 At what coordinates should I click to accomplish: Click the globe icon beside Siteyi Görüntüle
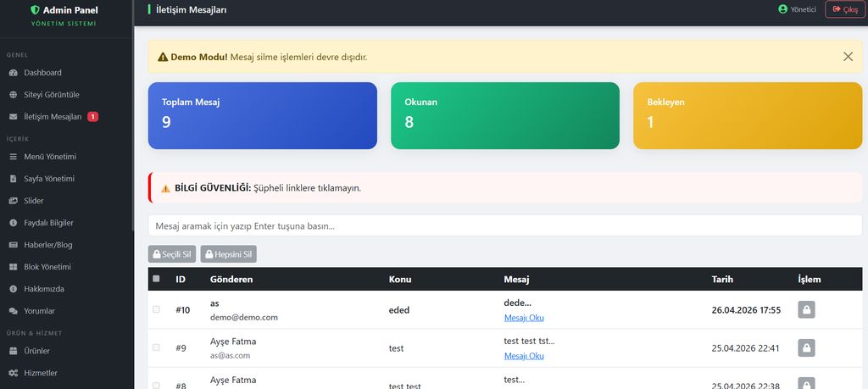click(x=14, y=95)
